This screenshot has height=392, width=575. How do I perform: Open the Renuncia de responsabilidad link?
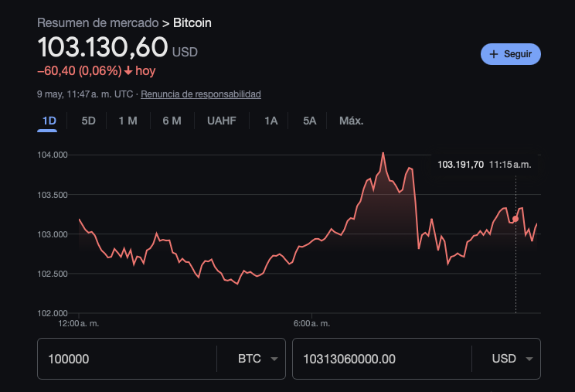click(x=201, y=94)
